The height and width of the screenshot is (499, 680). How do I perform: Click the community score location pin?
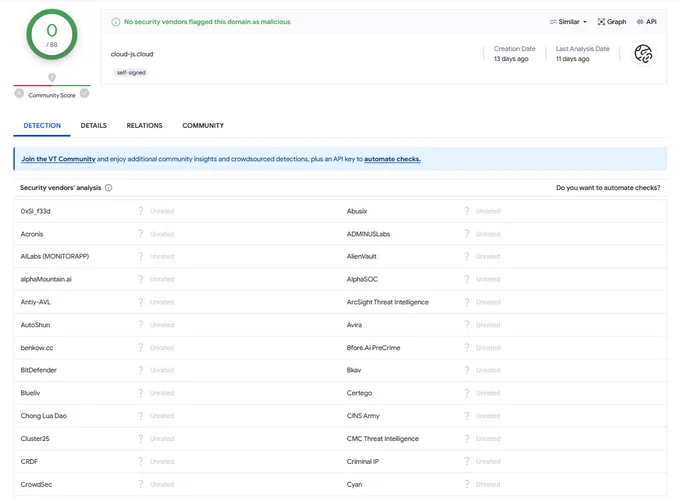pyautogui.click(x=52, y=78)
